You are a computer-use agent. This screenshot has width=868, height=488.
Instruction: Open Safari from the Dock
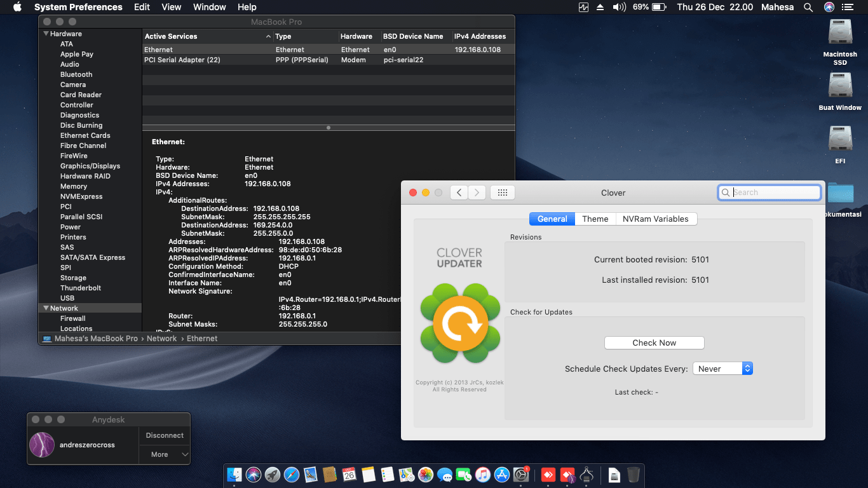pos(292,474)
